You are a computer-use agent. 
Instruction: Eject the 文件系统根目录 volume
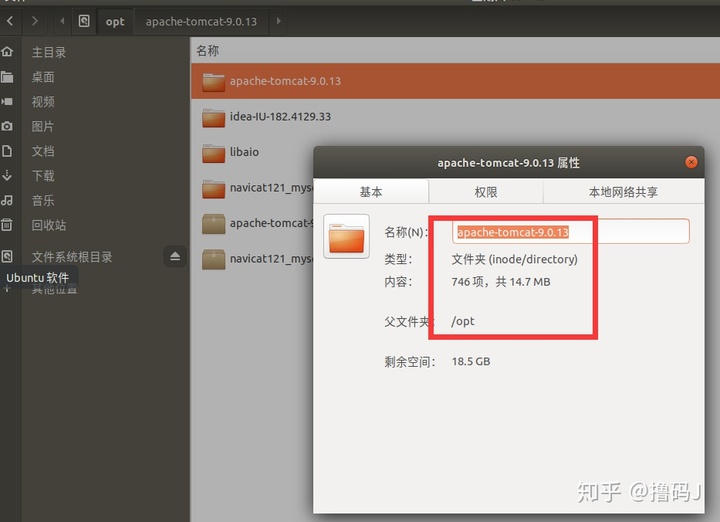click(175, 256)
